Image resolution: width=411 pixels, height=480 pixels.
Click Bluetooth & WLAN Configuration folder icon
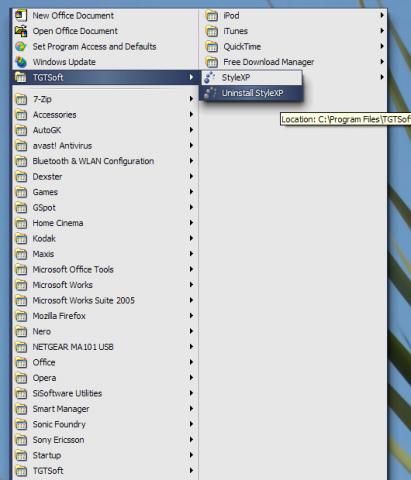pyautogui.click(x=21, y=161)
